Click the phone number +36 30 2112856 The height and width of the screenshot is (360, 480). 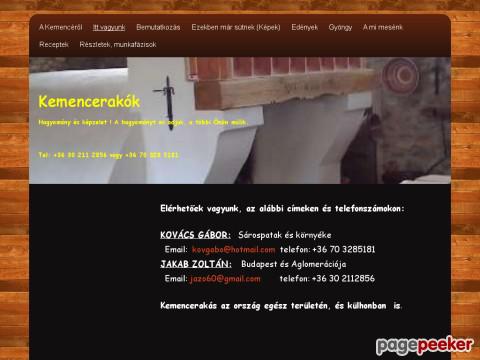click(343, 279)
